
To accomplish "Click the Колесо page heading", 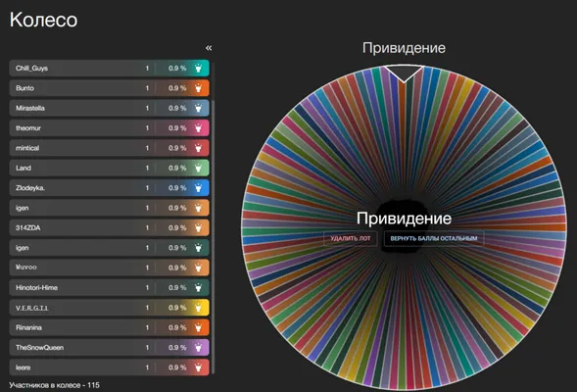I will point(43,20).
